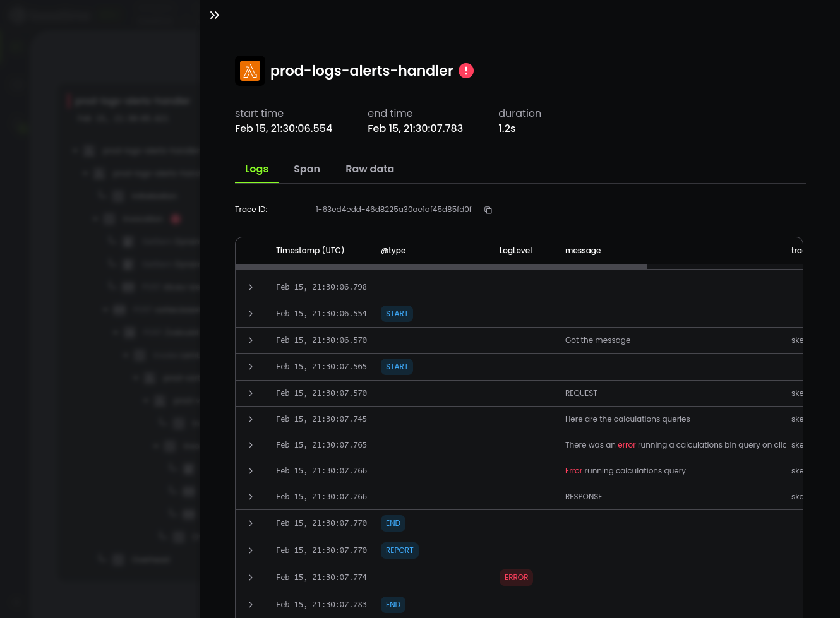Expand the 'Got the message' log row
The image size is (840, 618).
[251, 340]
